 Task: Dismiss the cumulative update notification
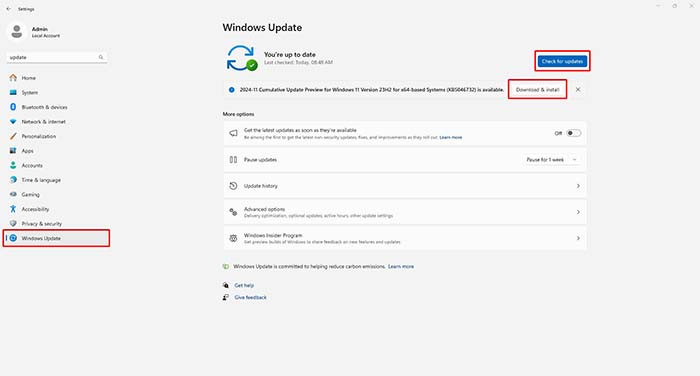point(578,90)
